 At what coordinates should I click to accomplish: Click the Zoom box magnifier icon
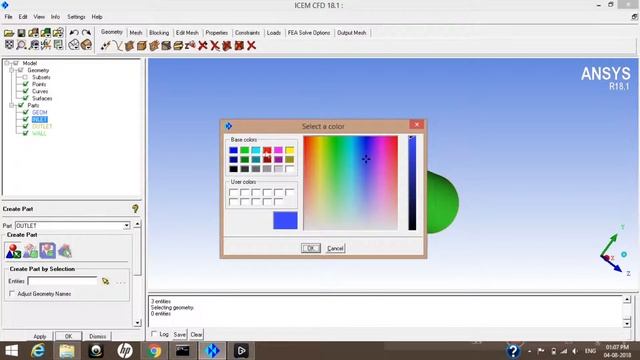point(21,45)
